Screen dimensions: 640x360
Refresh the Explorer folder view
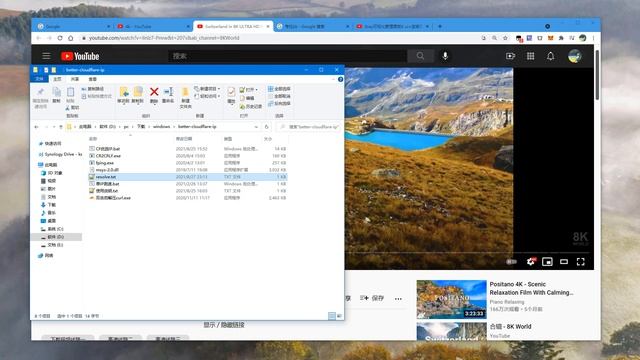point(267,127)
